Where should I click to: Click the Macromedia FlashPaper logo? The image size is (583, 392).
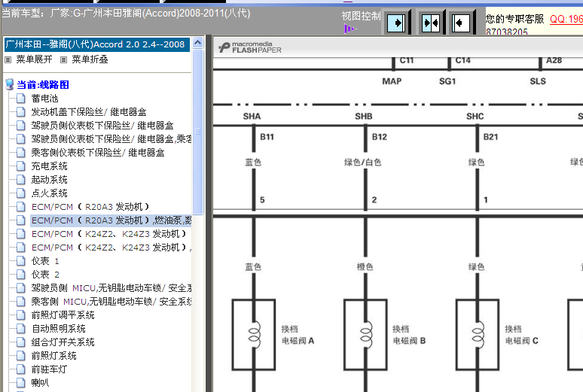250,47
